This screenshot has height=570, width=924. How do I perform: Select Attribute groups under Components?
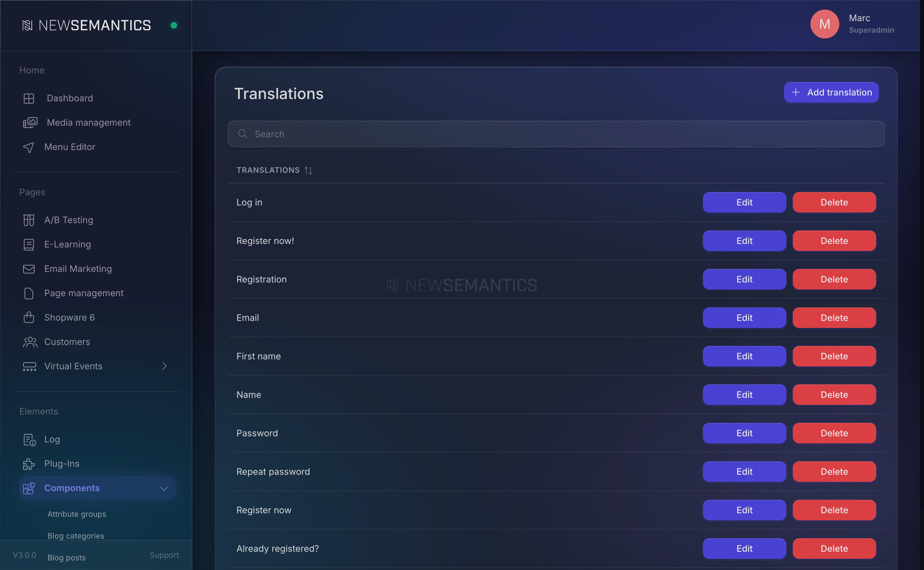77,514
